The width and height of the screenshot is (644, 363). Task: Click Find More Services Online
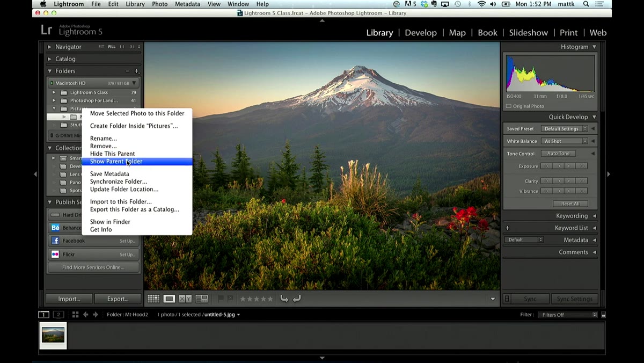[93, 267]
